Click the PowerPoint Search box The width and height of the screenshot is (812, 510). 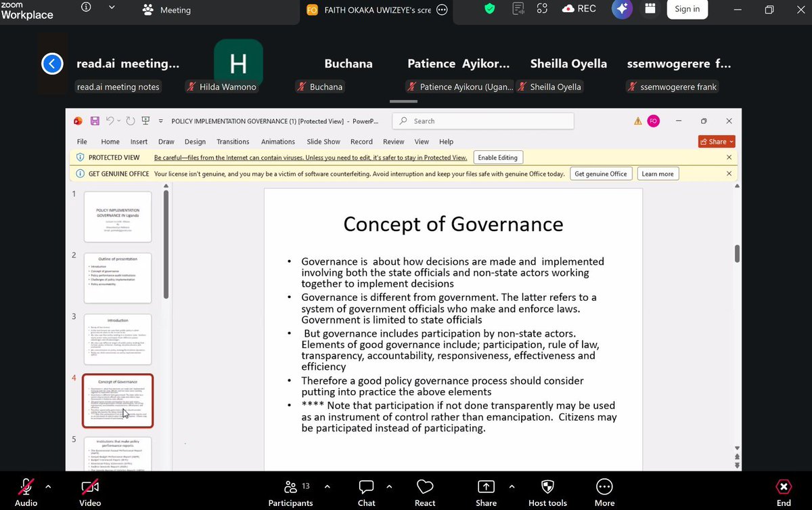pyautogui.click(x=483, y=121)
